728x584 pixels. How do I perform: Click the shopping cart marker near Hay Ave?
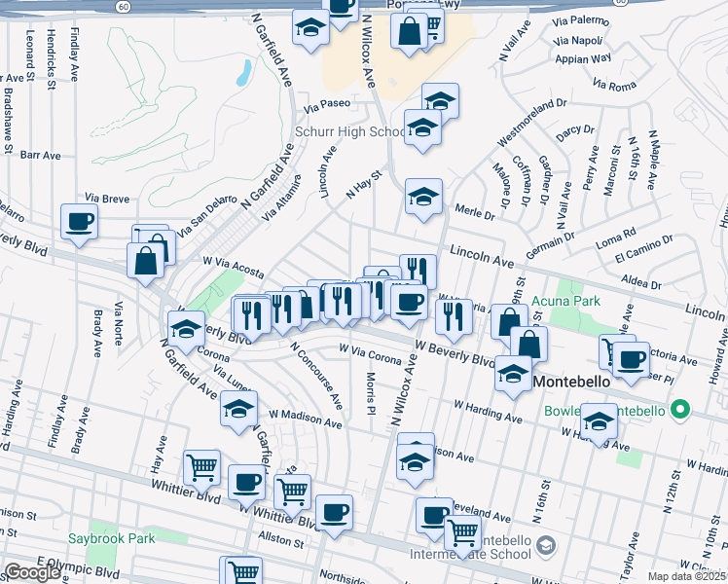(x=201, y=471)
